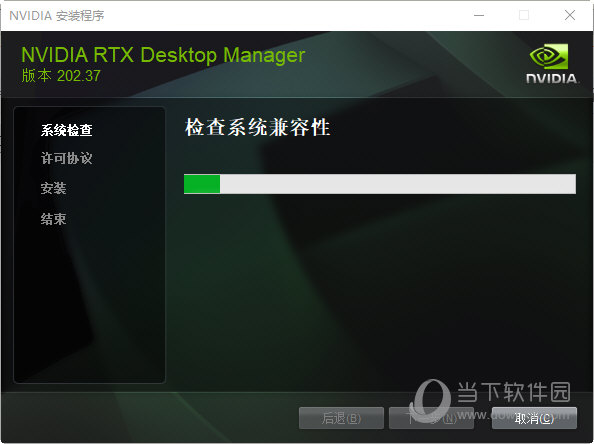Screen dimensions: 594x444
Task: Click the 取消(C) cancel button
Action: [x=534, y=418]
